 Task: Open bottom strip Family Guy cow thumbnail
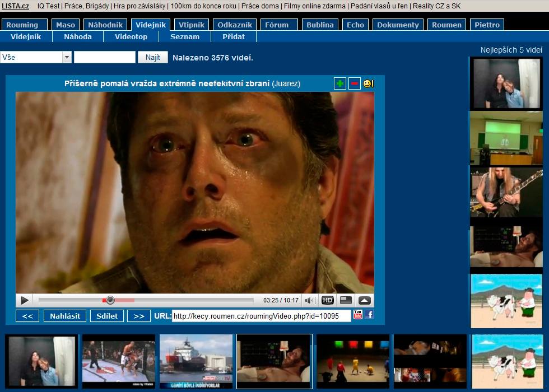click(508, 362)
